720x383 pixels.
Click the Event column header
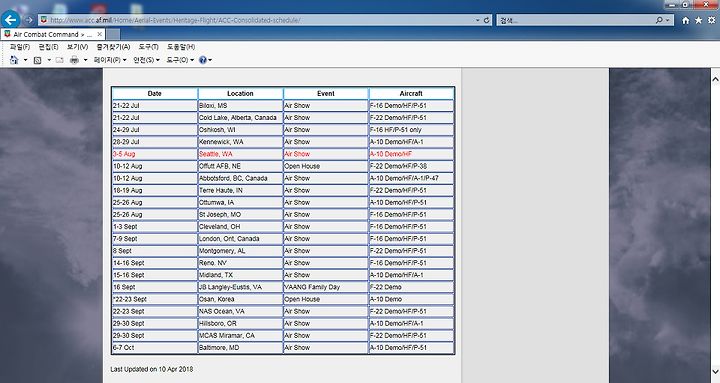coord(326,93)
